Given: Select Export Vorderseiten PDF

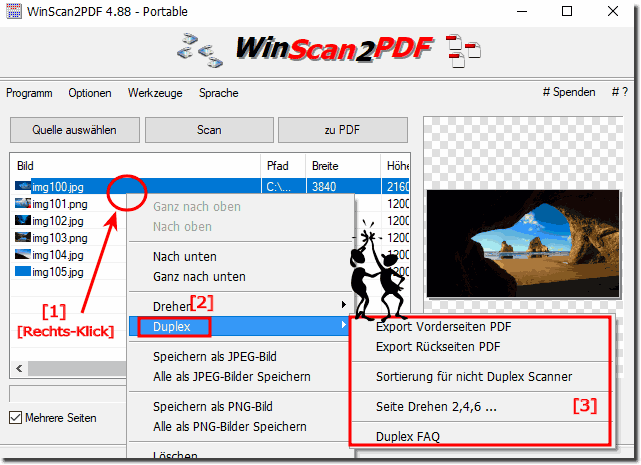Looking at the screenshot, I should click(x=481, y=326).
